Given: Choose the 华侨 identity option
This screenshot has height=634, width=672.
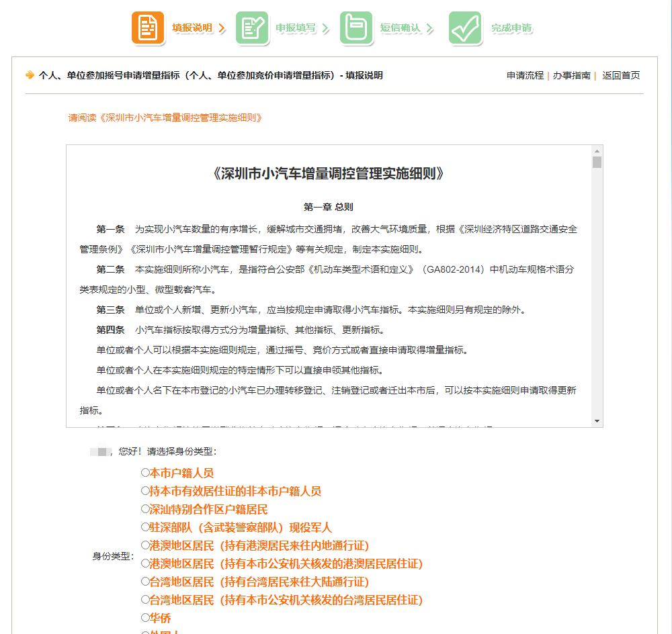Looking at the screenshot, I should (x=145, y=618).
